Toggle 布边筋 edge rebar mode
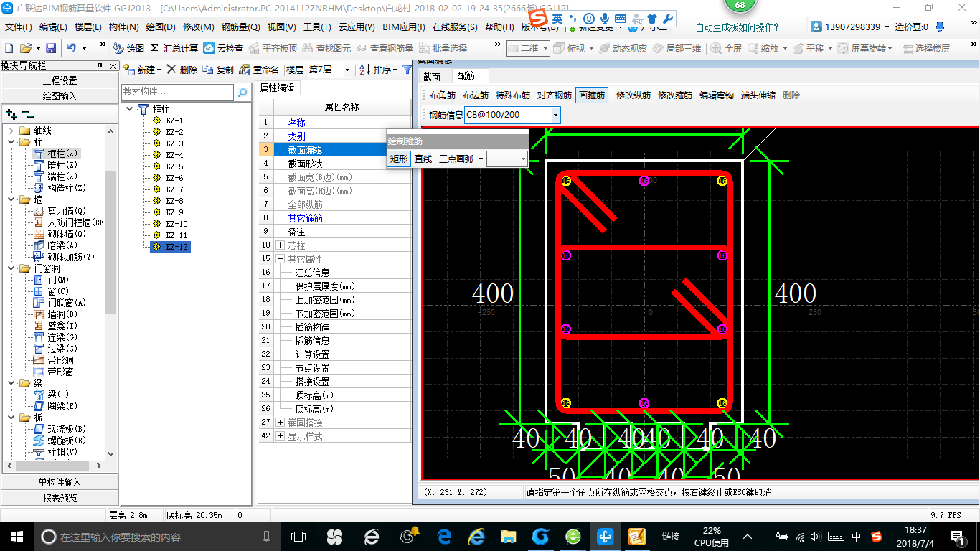 click(x=476, y=95)
